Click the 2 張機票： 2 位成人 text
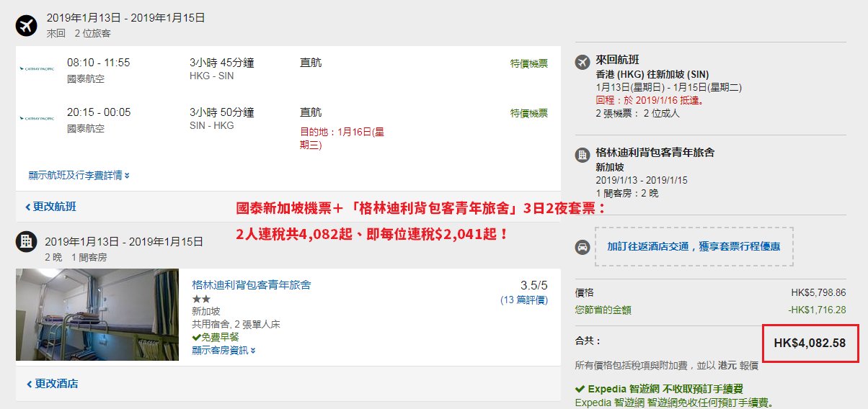 pos(637,114)
